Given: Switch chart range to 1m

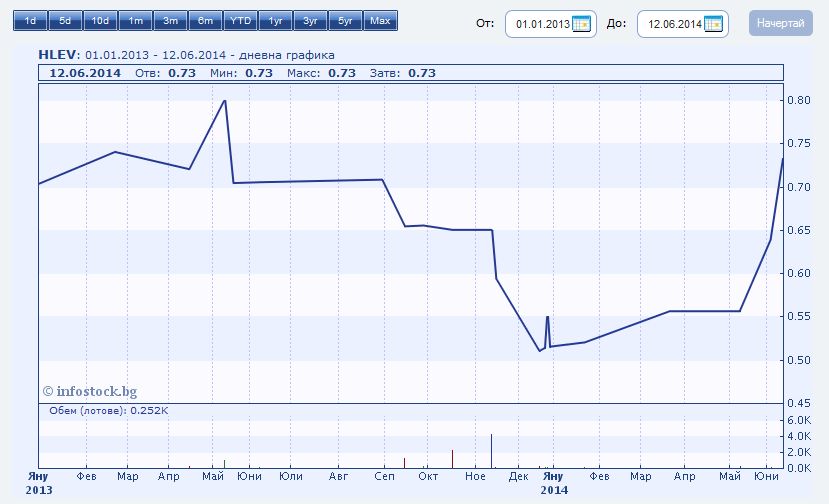Looking at the screenshot, I should [x=135, y=21].
